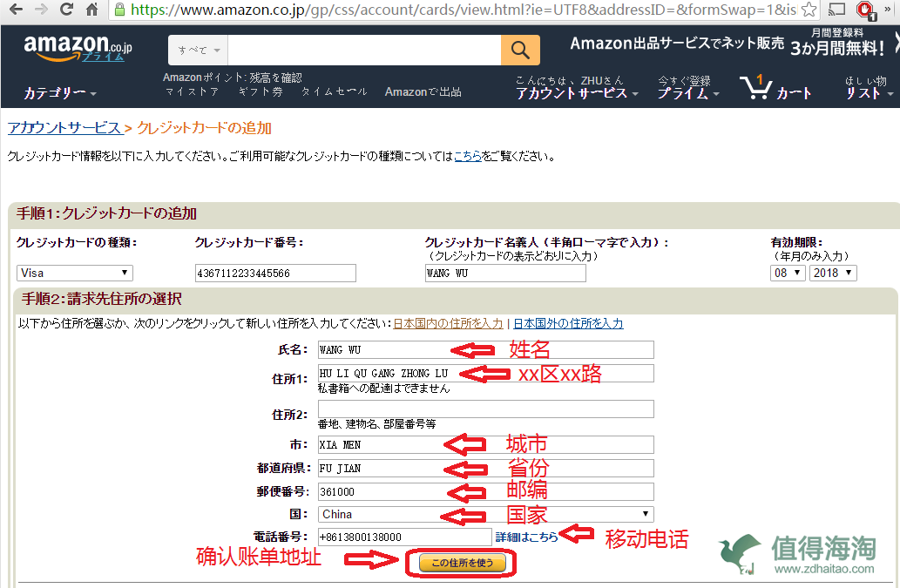Click the Amazon.co.jp logo
Screen dimensions: 900x588
[78, 47]
